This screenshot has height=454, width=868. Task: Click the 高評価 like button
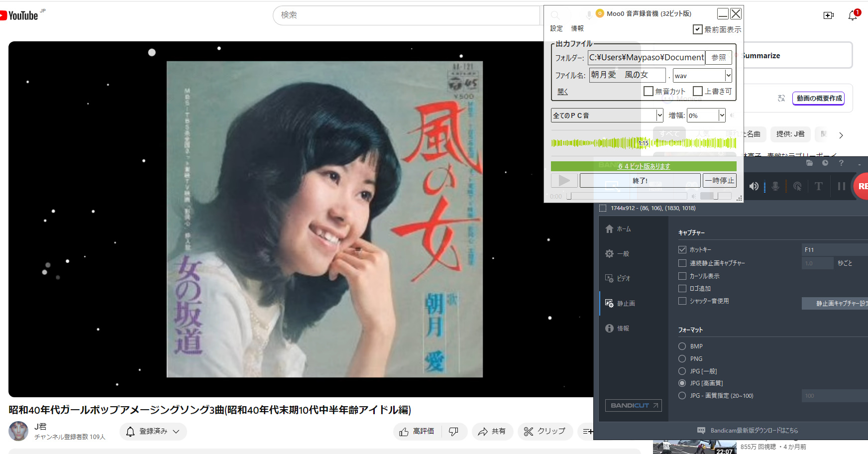(x=417, y=432)
